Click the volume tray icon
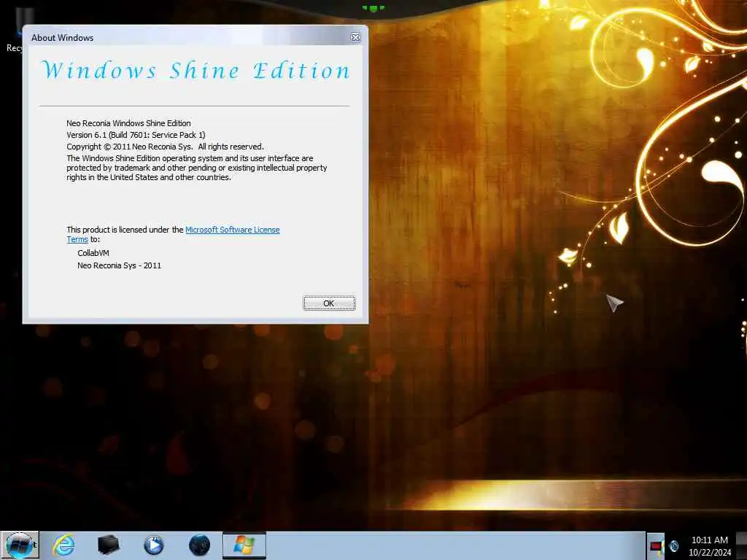 (x=673, y=545)
